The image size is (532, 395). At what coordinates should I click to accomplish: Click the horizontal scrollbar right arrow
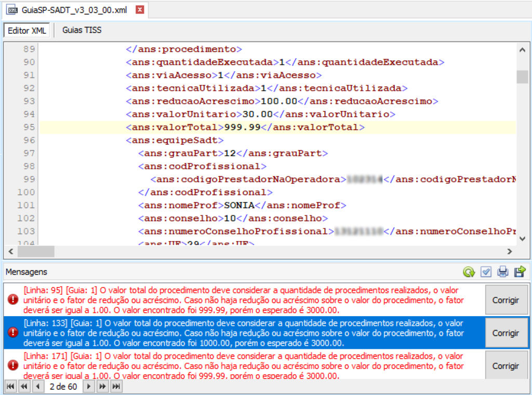[x=510, y=251]
